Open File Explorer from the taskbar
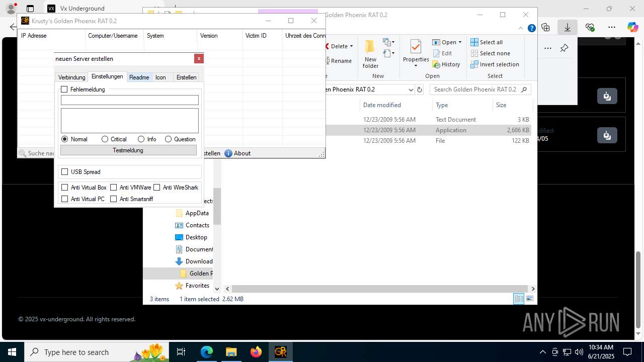This screenshot has height=362, width=644. click(x=231, y=352)
